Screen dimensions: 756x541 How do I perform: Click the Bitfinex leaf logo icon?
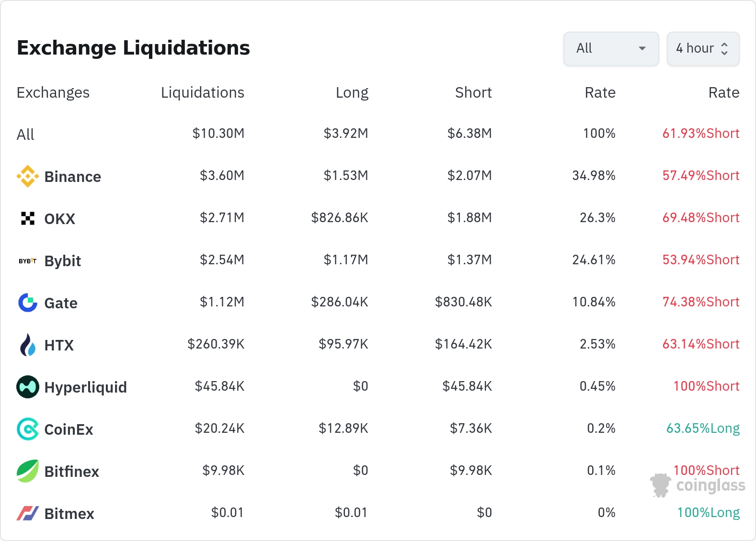(x=28, y=471)
